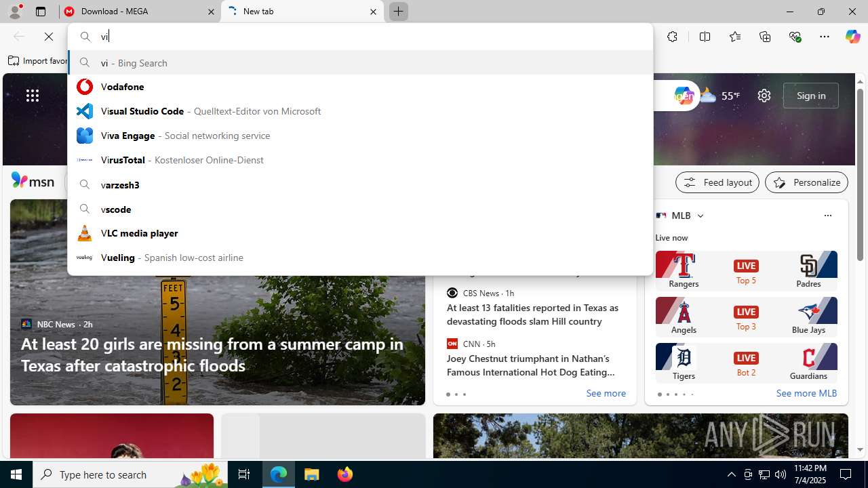
Task: Open the Angels vs Blue Jays game
Action: tap(746, 317)
